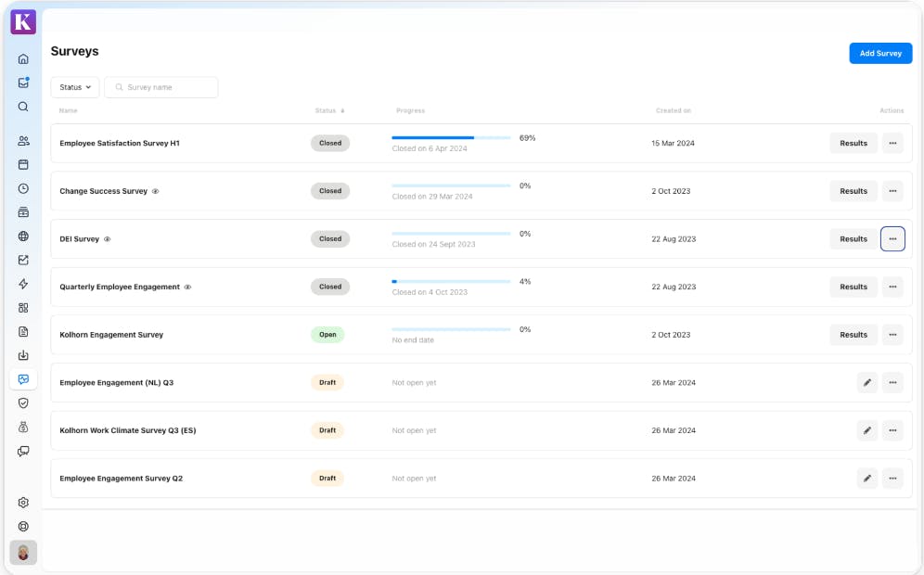The width and height of the screenshot is (924, 575).
Task: Open the lightning bolt sidebar icon
Action: pyautogui.click(x=23, y=284)
